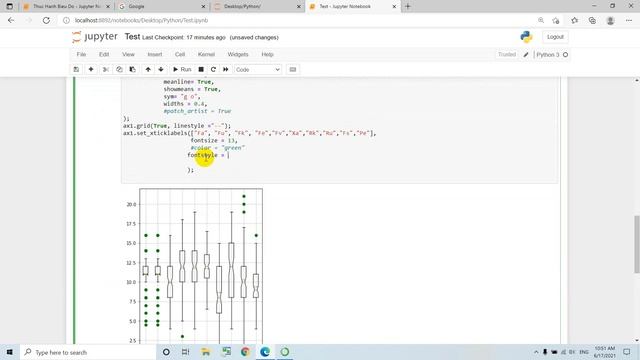The height and width of the screenshot is (360, 640).
Task: Open the File menu
Action: (x=81, y=54)
